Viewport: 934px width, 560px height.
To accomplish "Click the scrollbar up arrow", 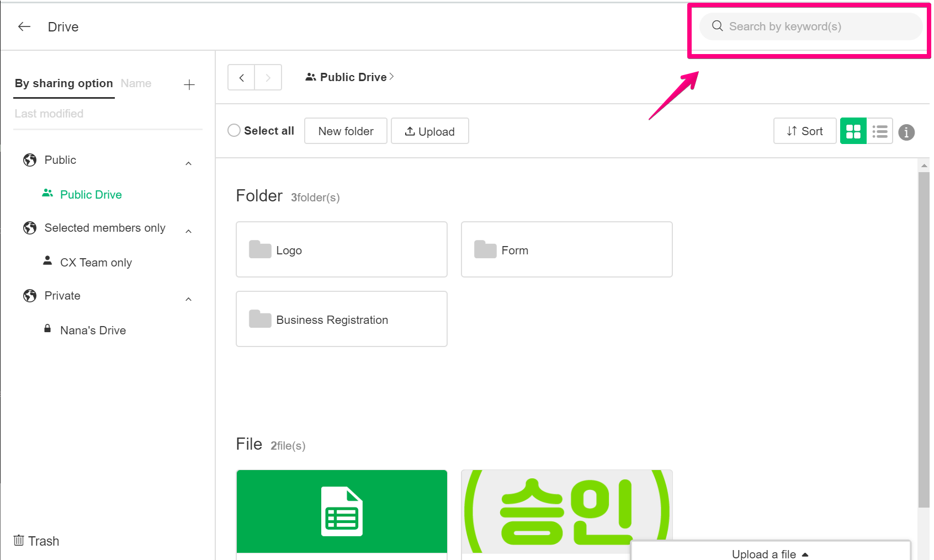I will (924, 165).
